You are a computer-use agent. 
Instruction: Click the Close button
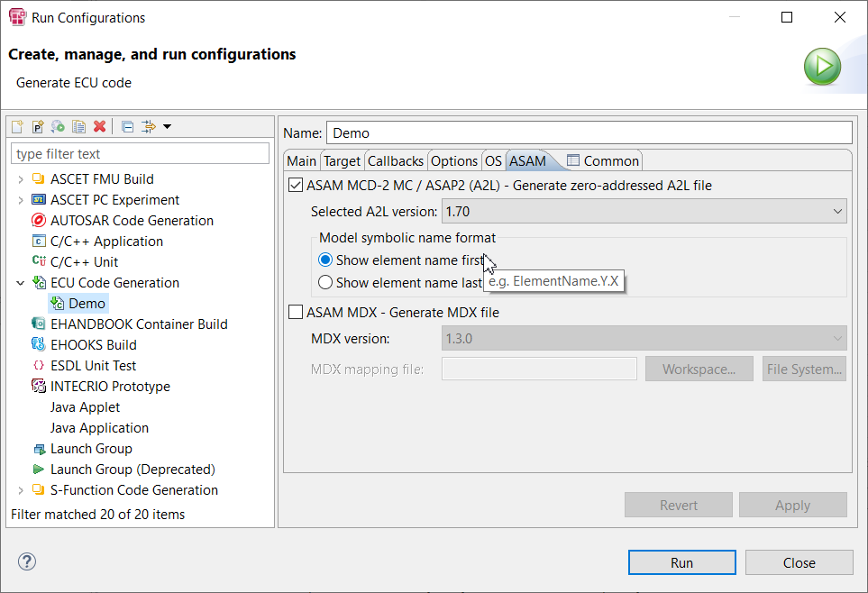799,562
